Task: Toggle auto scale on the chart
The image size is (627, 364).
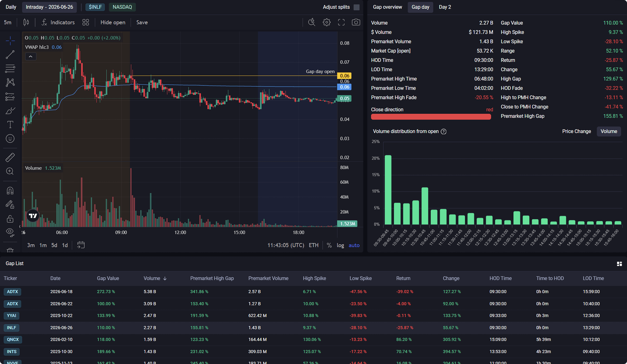Action: click(354, 245)
